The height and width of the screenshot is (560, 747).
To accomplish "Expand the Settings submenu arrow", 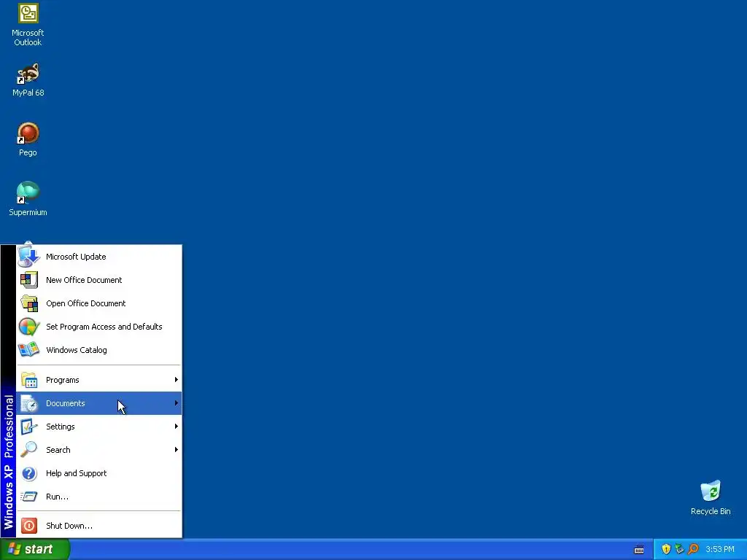I will [x=177, y=426].
